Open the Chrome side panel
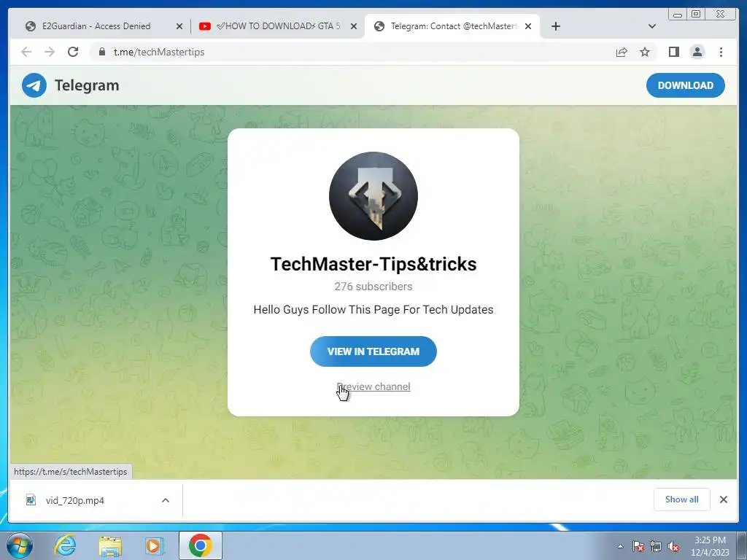747x560 pixels. click(673, 52)
